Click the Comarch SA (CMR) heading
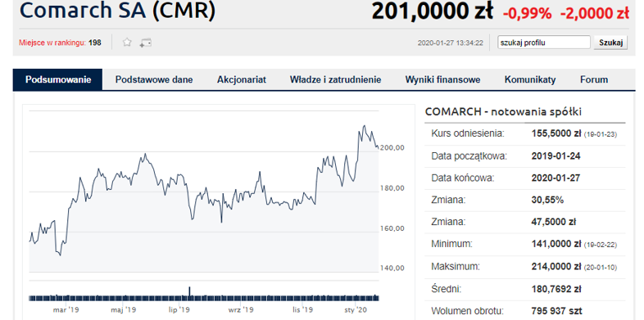 [117, 11]
